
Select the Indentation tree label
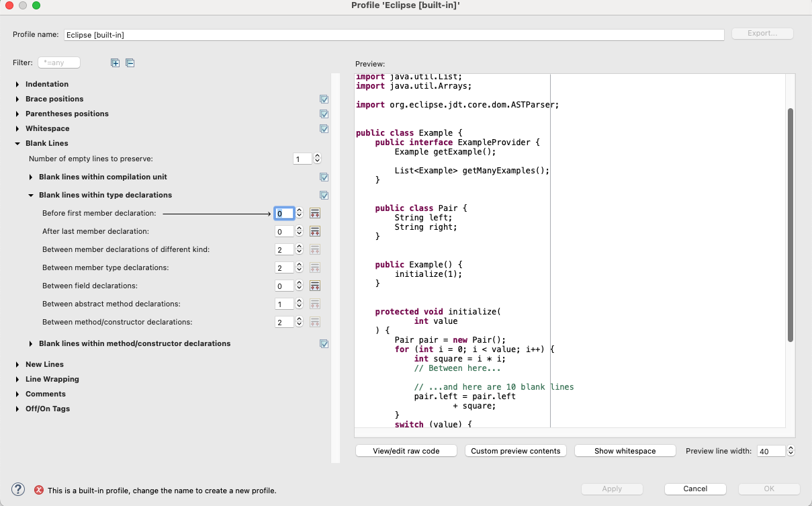(x=47, y=84)
